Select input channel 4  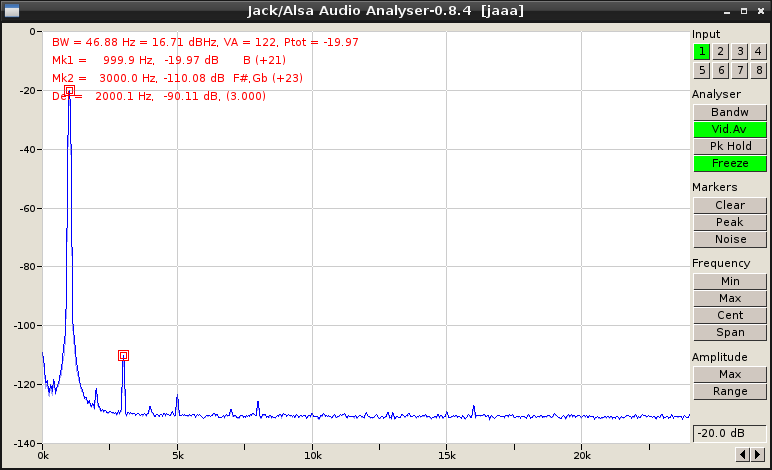click(758, 51)
